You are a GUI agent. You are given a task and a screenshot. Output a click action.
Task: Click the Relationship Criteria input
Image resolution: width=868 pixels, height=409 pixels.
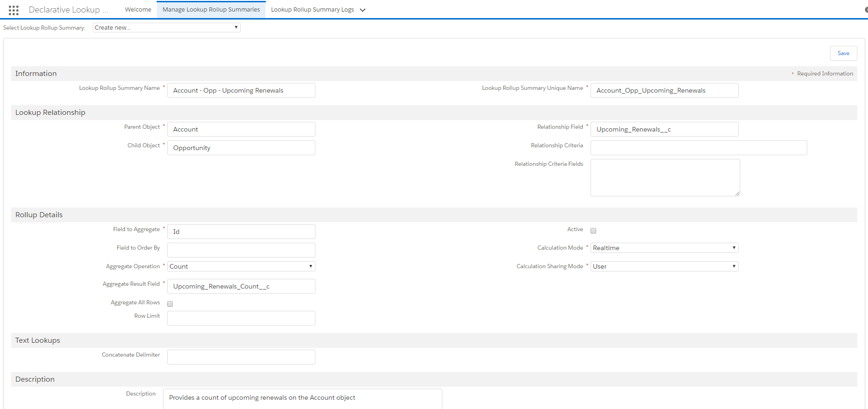point(699,148)
